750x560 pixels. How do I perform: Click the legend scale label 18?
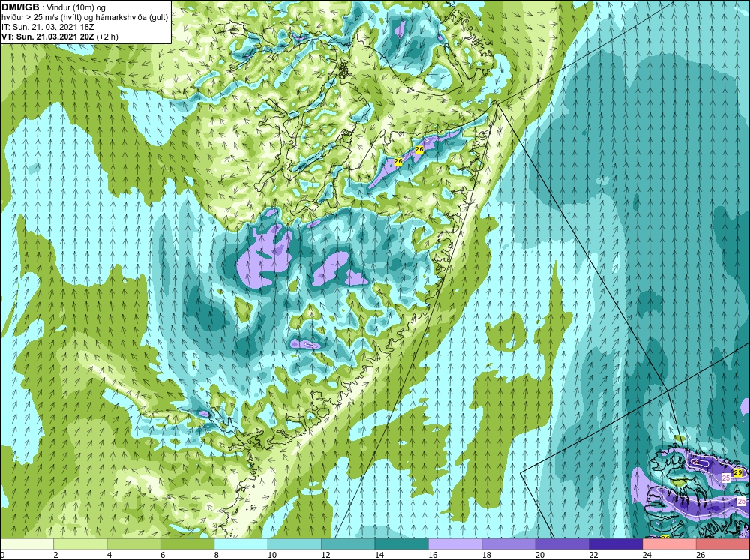[x=486, y=555]
